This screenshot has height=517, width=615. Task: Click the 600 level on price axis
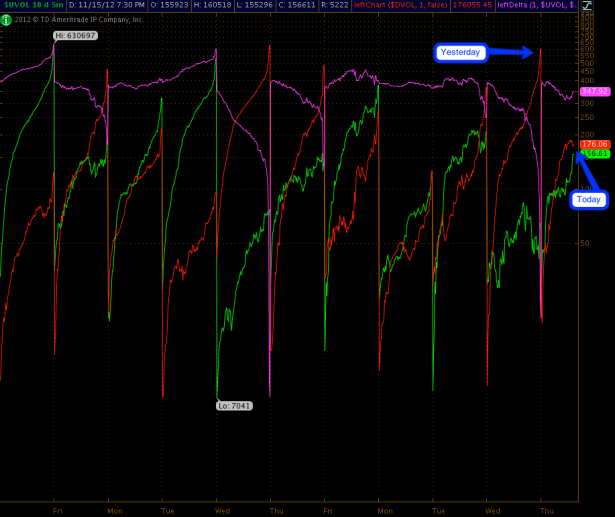tap(587, 49)
